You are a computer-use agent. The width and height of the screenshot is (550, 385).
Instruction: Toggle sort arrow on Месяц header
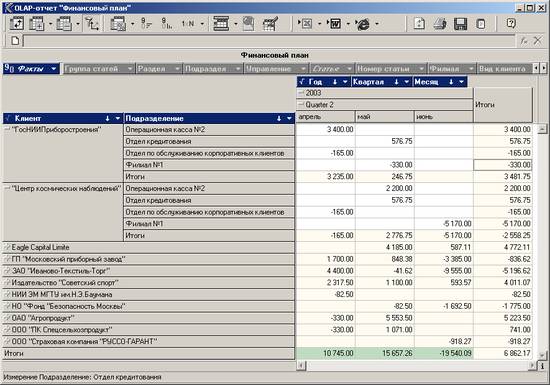[451, 82]
